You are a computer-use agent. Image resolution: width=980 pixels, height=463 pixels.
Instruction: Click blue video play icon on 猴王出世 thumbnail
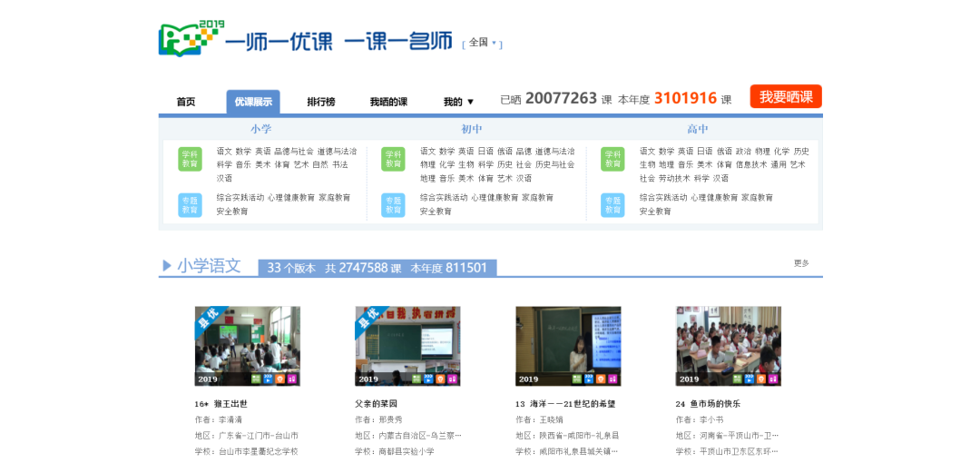[268, 379]
